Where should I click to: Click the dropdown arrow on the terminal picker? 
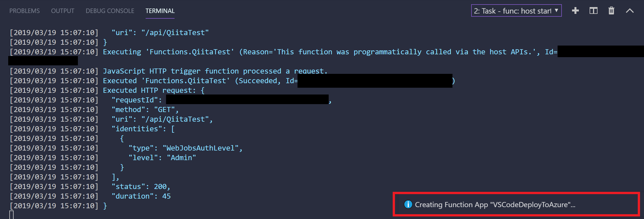(x=556, y=11)
